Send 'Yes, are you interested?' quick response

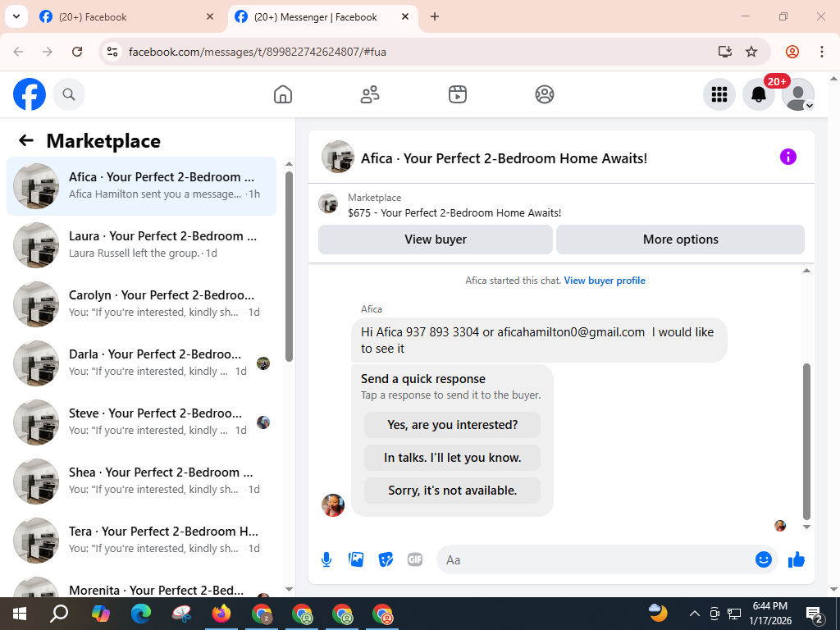tap(452, 425)
